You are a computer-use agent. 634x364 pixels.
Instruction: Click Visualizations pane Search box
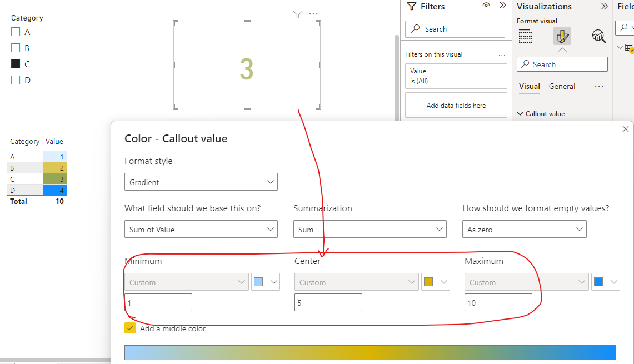point(562,64)
